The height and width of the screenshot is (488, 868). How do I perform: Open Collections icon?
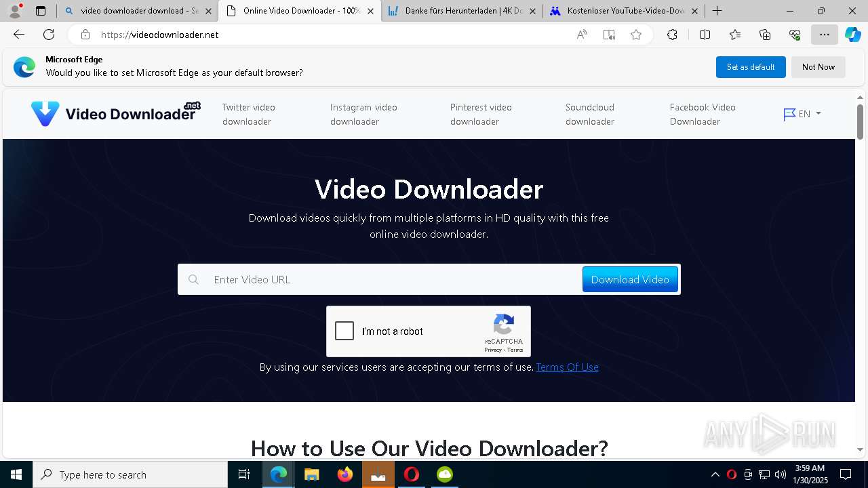(x=765, y=35)
